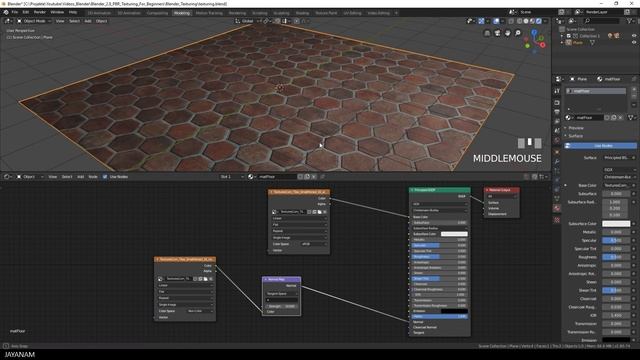Image resolution: width=640 pixels, height=360 pixels.
Task: Open the Tool properties tab
Action: 557,91
